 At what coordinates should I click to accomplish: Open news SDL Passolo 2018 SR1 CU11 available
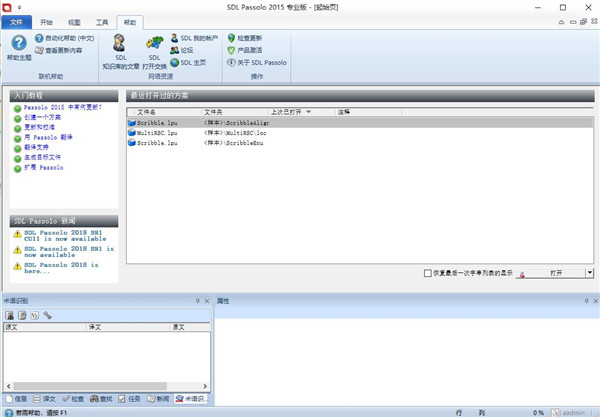65,236
